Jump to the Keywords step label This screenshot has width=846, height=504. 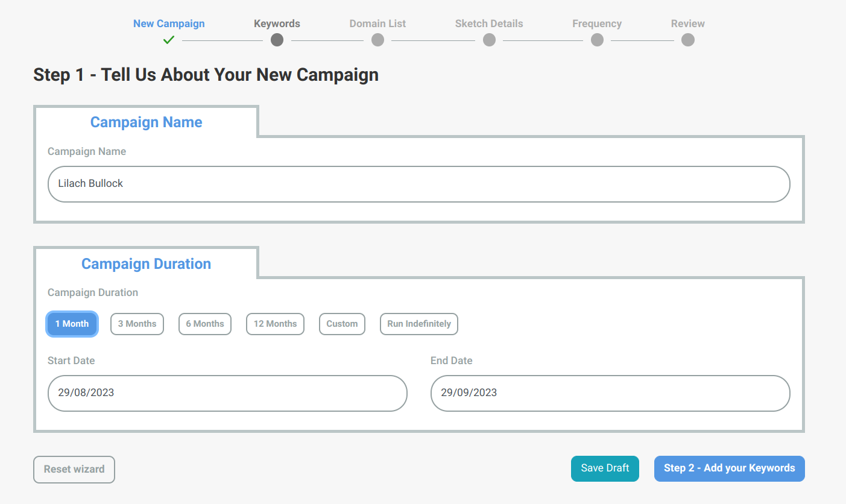[x=277, y=24]
